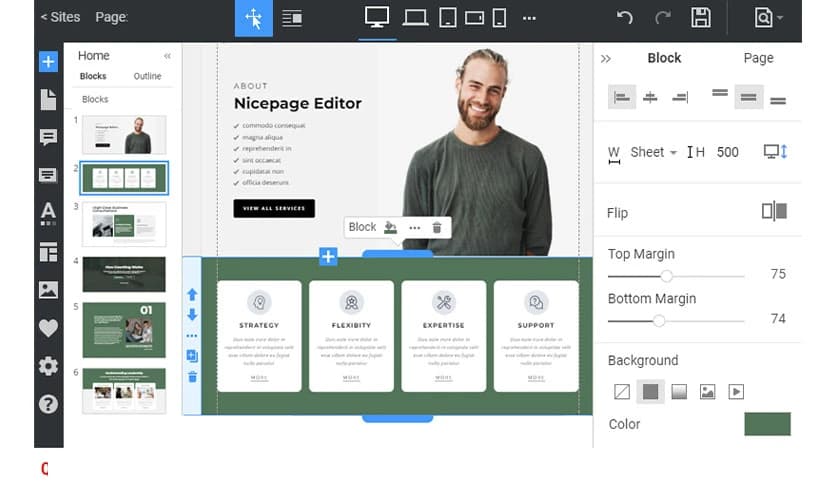
Task: Open the layout grid icon in sidebar
Action: coord(48,252)
